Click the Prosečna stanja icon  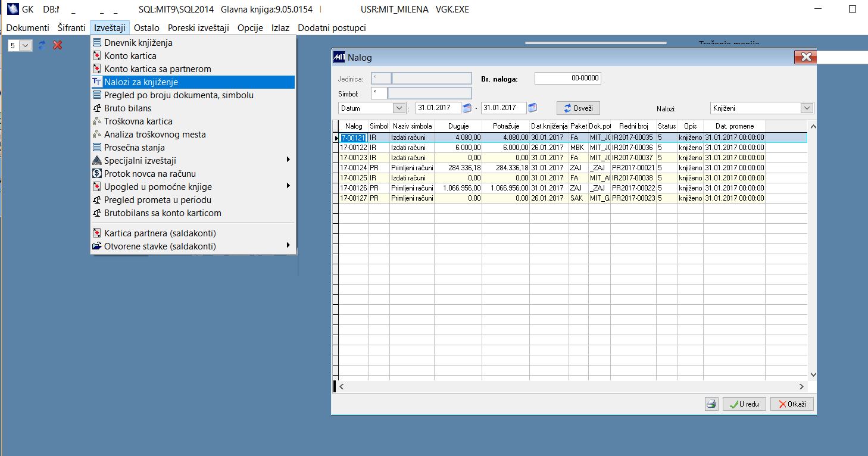[x=98, y=148]
